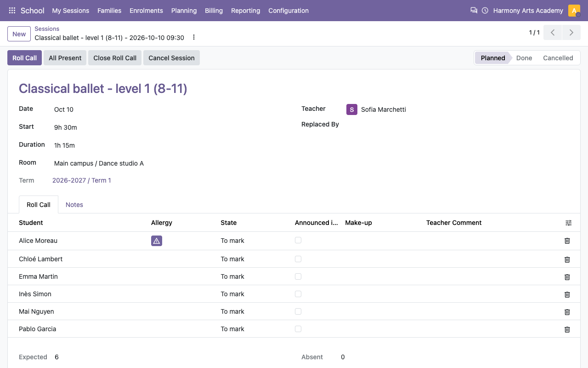Set status to Done

(524, 58)
